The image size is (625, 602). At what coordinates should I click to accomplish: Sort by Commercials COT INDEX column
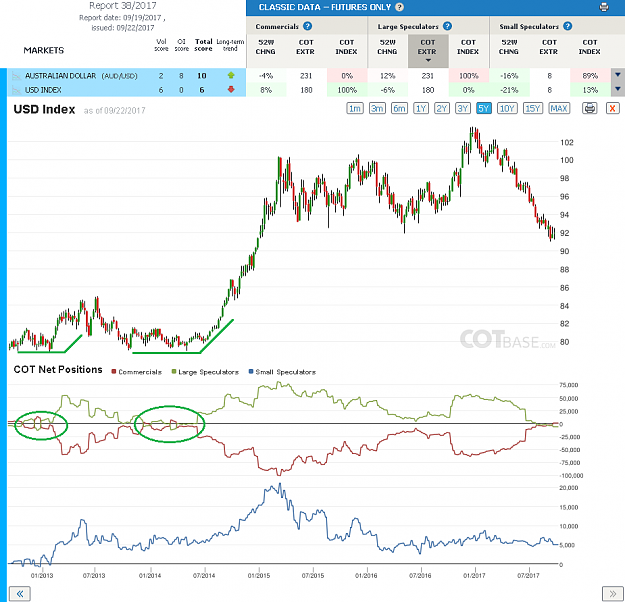(346, 47)
